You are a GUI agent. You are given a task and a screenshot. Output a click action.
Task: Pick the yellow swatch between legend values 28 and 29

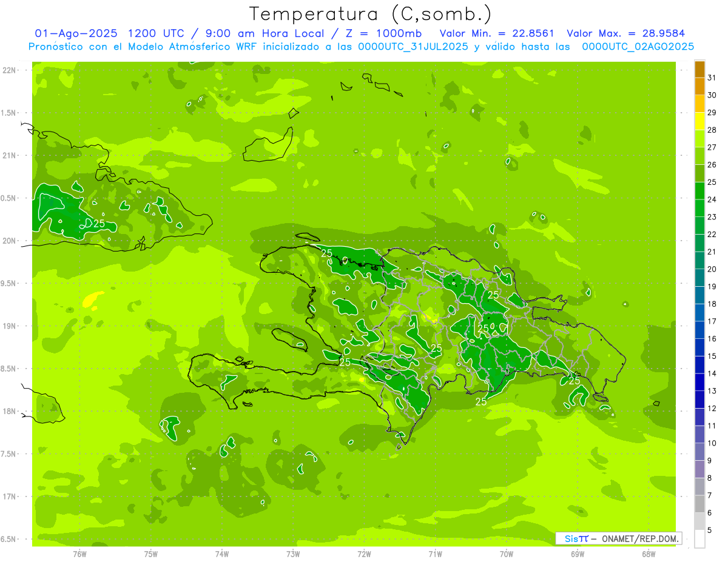[699, 122]
